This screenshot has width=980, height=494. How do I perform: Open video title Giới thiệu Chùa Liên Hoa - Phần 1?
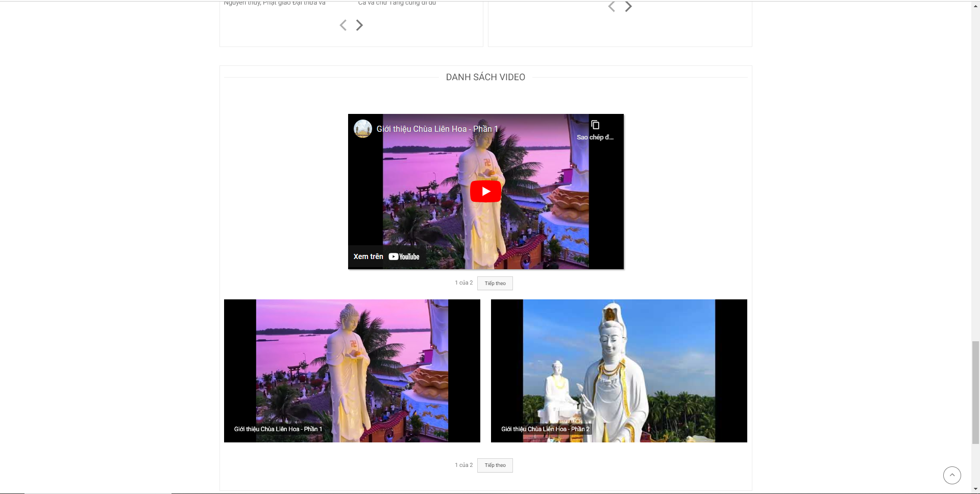coord(437,129)
